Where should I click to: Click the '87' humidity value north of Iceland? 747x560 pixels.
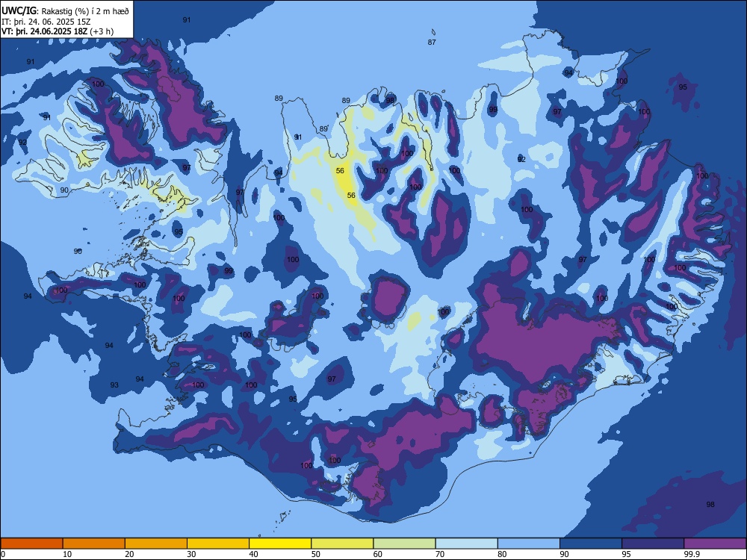[432, 42]
